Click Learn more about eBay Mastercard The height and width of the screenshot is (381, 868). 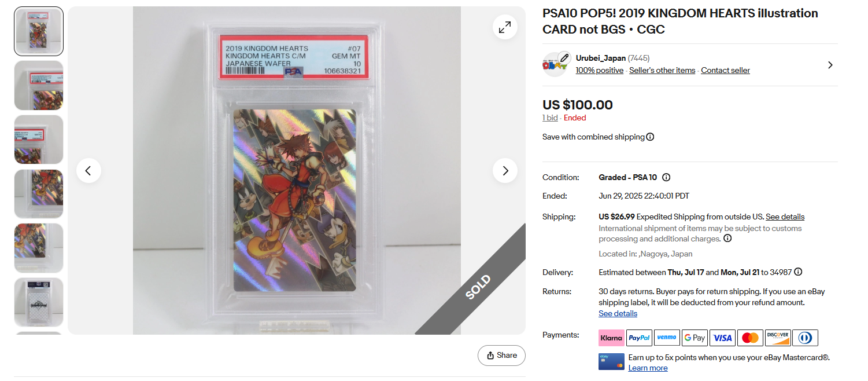tap(648, 368)
